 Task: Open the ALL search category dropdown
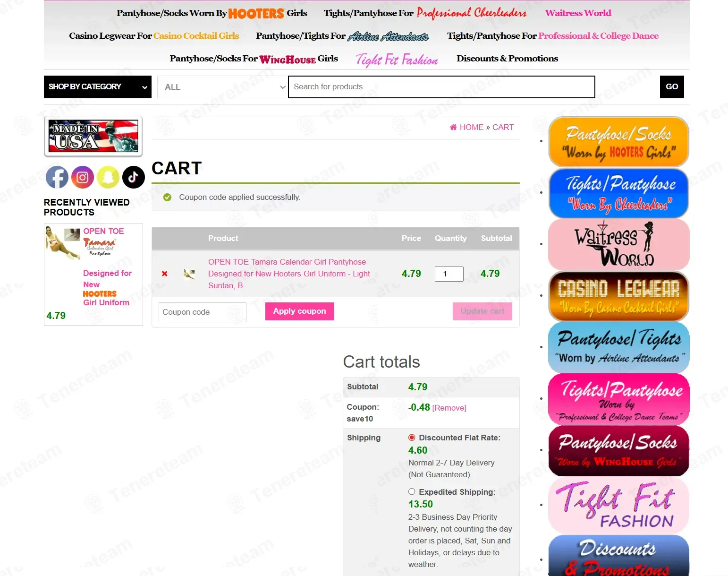(x=222, y=87)
